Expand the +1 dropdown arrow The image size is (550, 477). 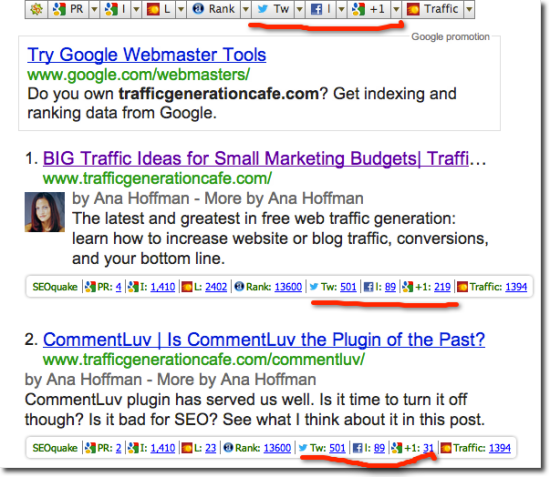(x=396, y=9)
